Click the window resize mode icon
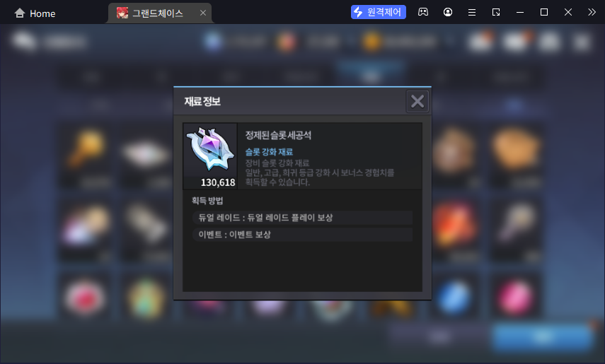Image resolution: width=605 pixels, height=364 pixels. pyautogui.click(x=496, y=12)
